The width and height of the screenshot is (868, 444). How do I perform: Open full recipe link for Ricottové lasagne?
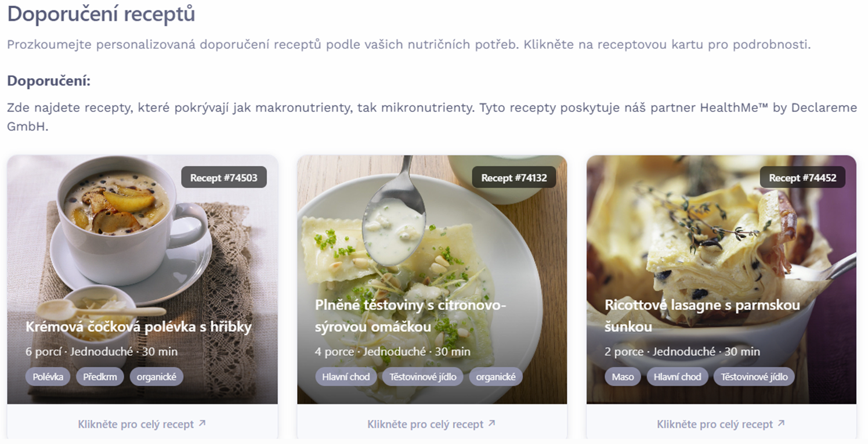click(721, 424)
